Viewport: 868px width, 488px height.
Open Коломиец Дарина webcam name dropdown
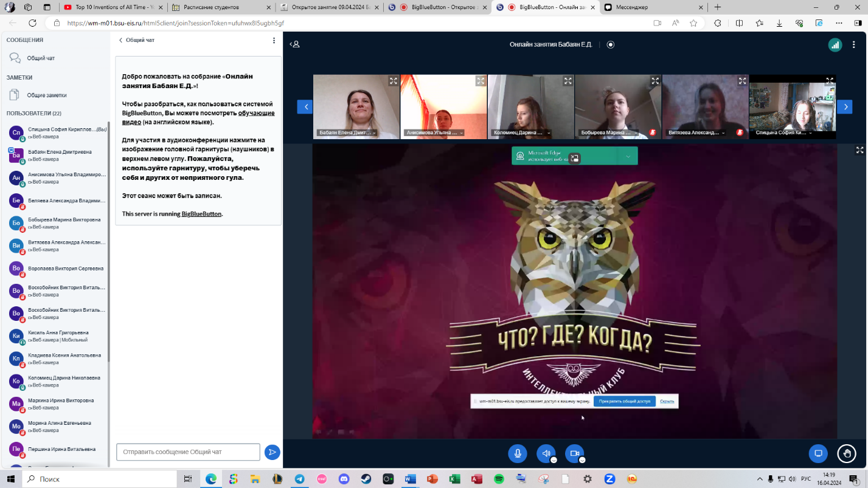[521, 132]
